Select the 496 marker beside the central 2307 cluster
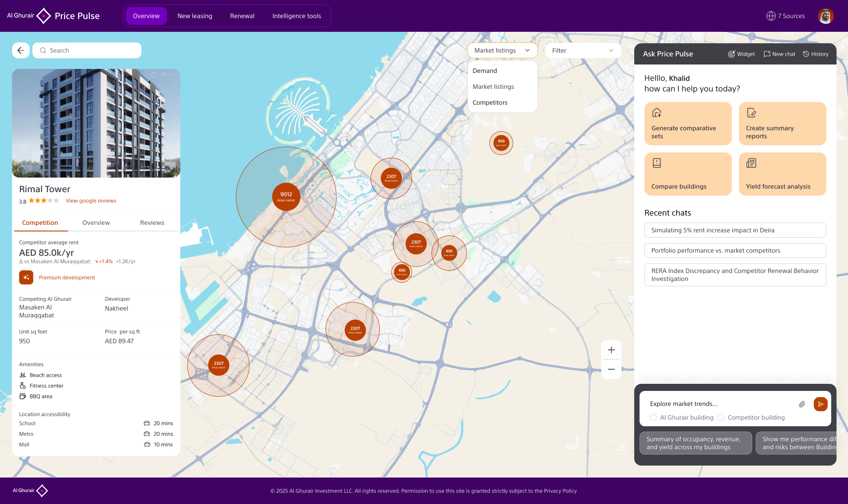Screen dimensions: 848x504 point(449,253)
